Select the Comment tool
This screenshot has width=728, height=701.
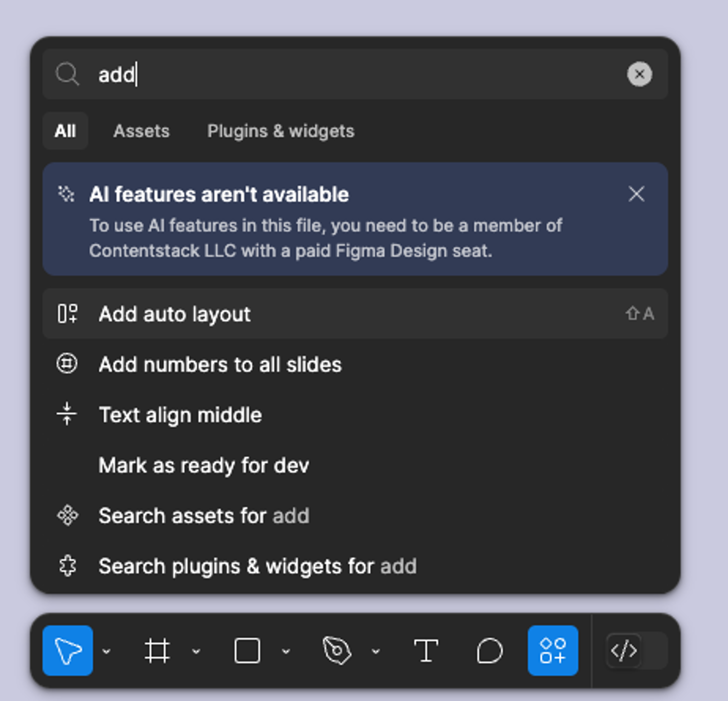click(x=490, y=651)
